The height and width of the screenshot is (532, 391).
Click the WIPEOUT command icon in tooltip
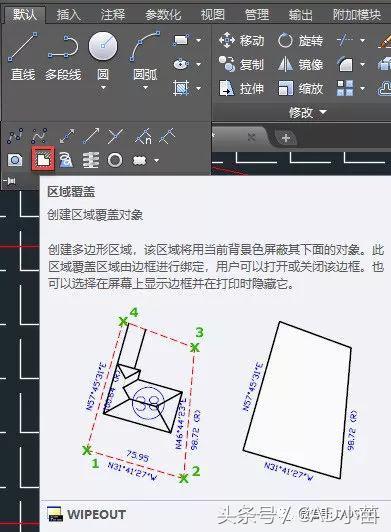[55, 514]
